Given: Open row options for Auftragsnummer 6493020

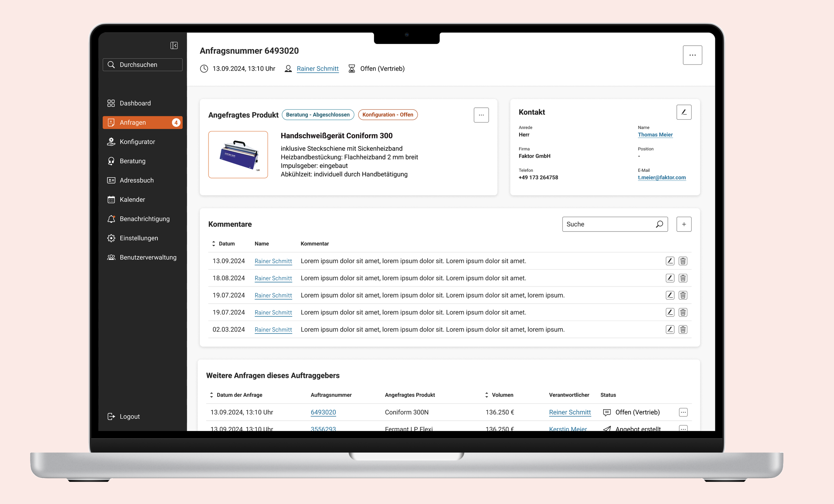Looking at the screenshot, I should 683,412.
